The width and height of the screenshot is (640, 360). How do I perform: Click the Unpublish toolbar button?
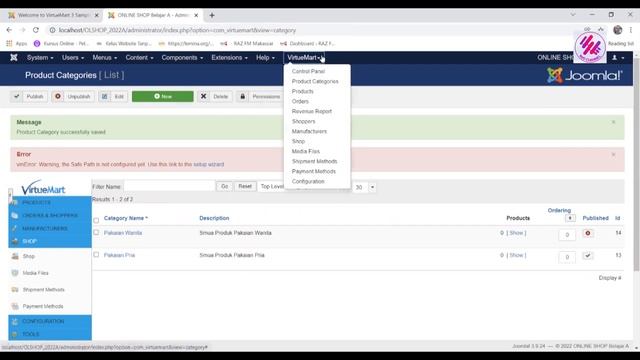click(x=73, y=96)
